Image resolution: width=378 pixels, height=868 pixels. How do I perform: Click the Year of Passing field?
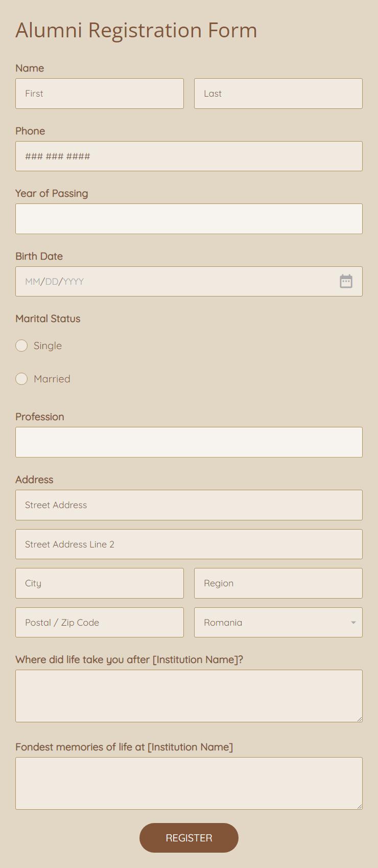tap(189, 219)
